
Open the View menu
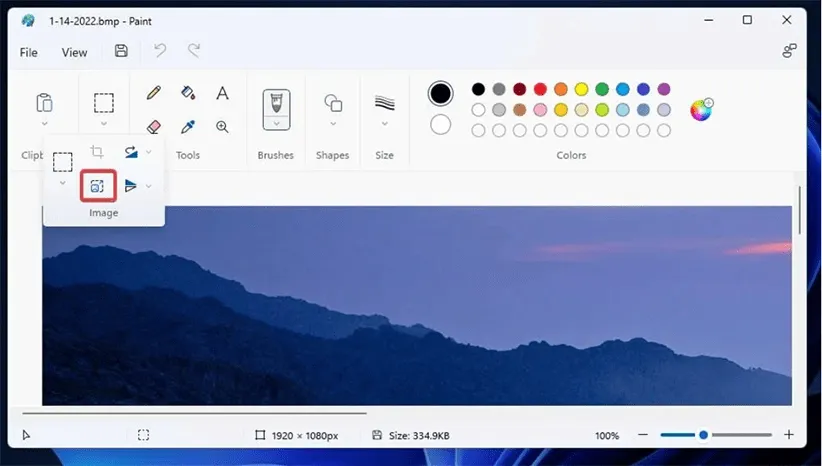pos(74,52)
